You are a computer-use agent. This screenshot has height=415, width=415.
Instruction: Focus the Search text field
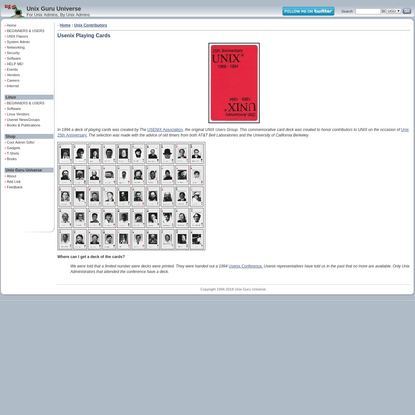pos(368,11)
